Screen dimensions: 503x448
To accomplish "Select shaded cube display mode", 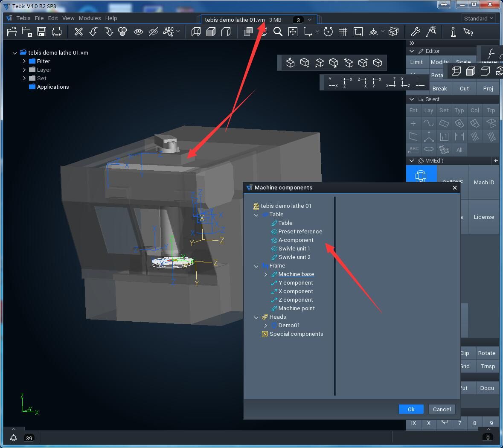I will tap(211, 32).
